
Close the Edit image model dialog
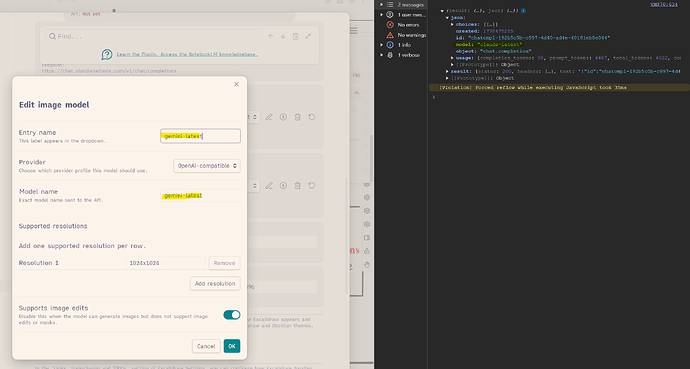[236, 84]
